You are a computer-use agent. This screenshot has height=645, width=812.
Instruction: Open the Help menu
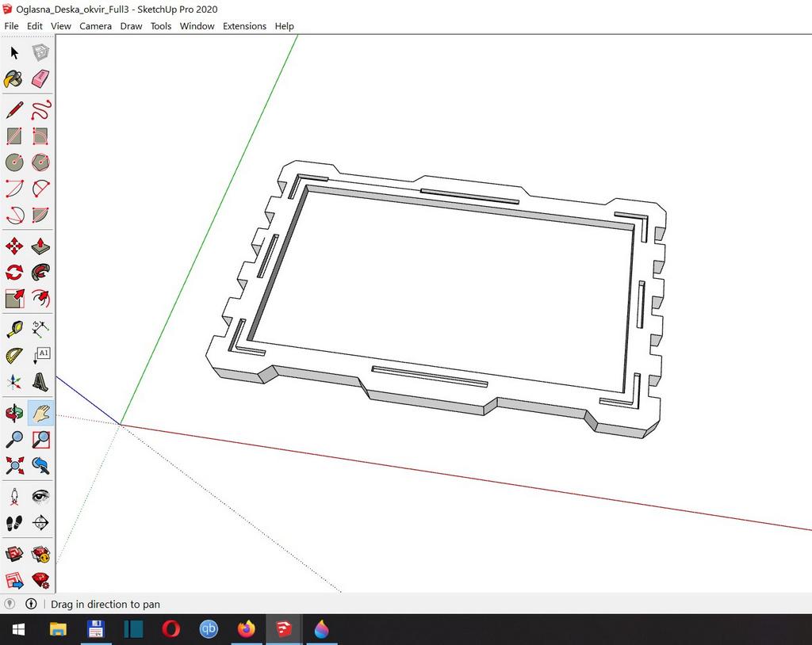[x=285, y=26]
